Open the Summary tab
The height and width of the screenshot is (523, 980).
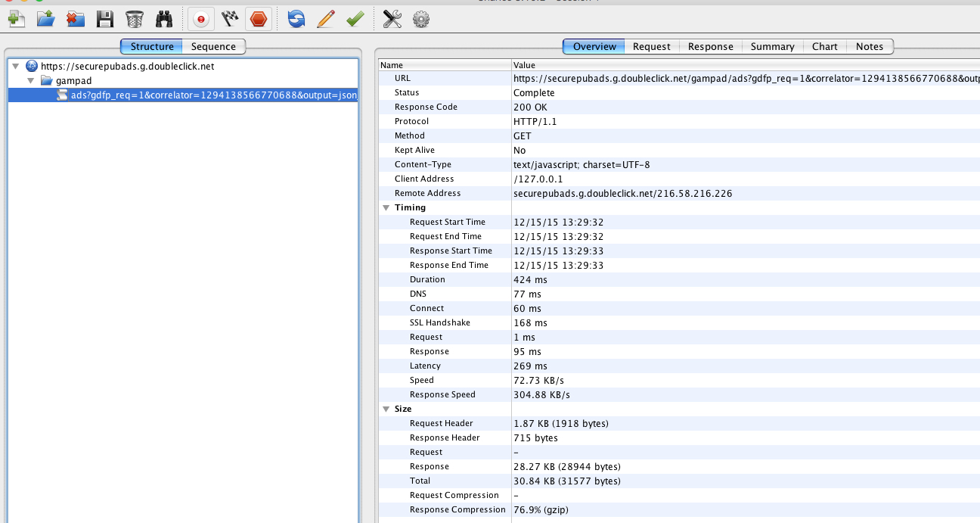[x=773, y=46]
